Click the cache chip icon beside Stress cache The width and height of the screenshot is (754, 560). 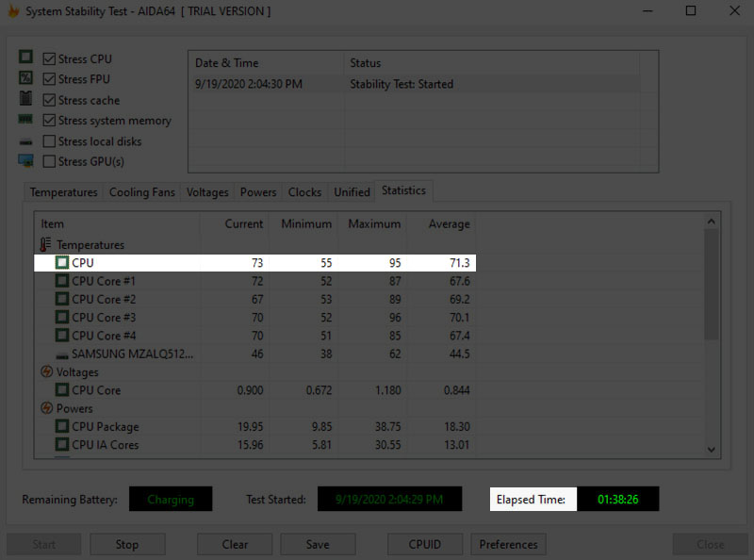[26, 98]
